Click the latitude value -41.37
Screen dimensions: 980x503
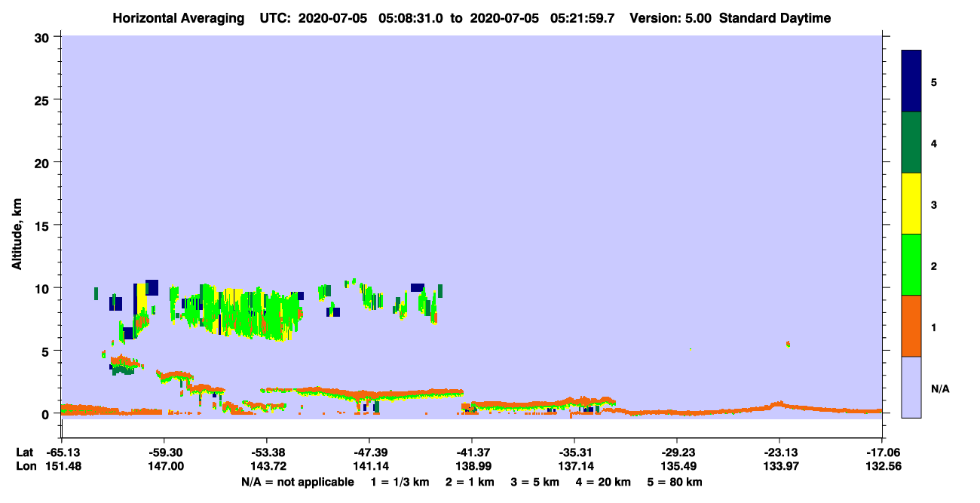pos(472,452)
